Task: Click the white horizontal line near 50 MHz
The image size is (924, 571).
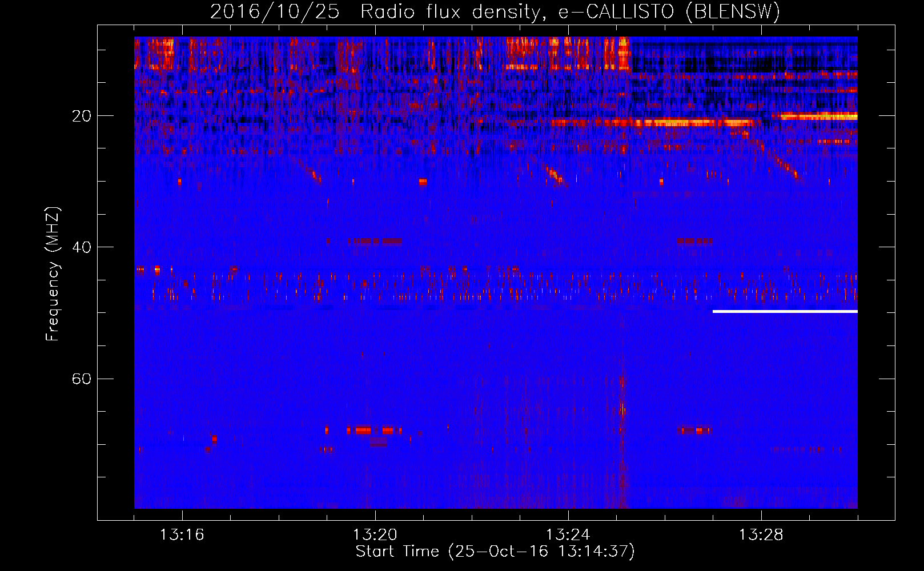Action: click(785, 312)
